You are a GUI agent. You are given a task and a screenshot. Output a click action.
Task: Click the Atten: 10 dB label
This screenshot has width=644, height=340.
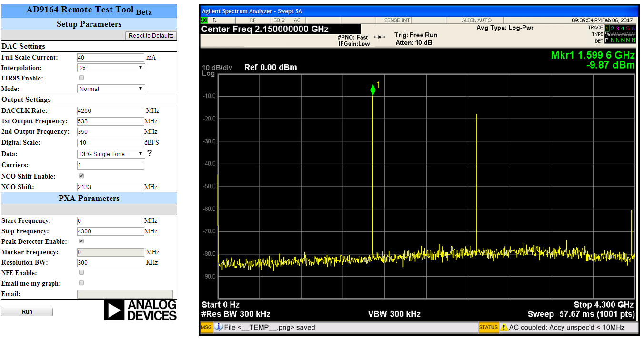pyautogui.click(x=414, y=43)
